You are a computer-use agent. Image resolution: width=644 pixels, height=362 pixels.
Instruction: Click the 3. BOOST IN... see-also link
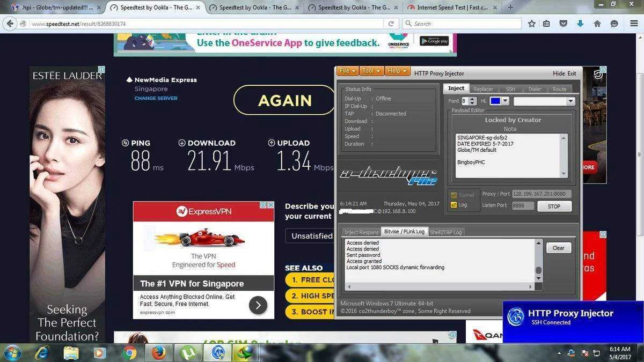pos(310,312)
